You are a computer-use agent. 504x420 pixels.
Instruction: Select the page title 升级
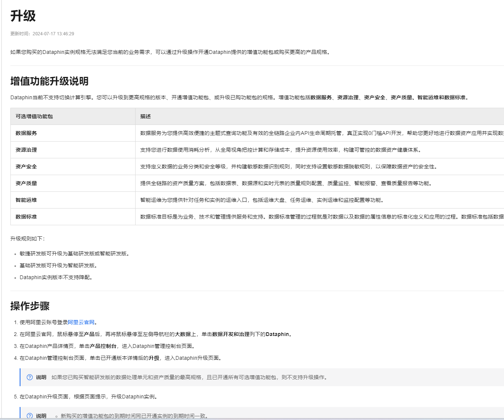click(23, 16)
